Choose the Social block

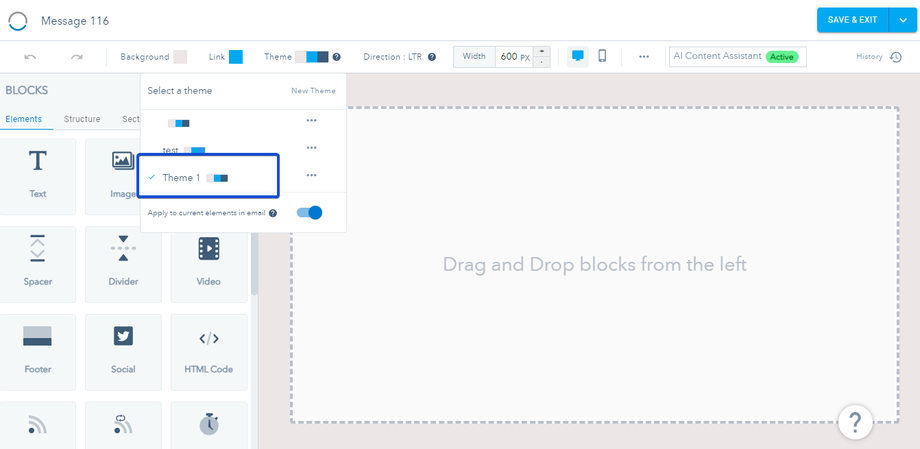(x=123, y=352)
